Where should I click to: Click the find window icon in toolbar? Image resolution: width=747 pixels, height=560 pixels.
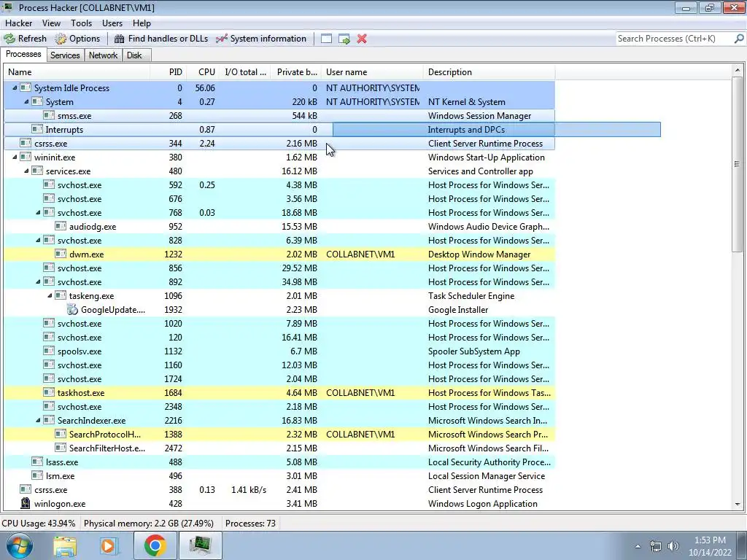(x=326, y=39)
